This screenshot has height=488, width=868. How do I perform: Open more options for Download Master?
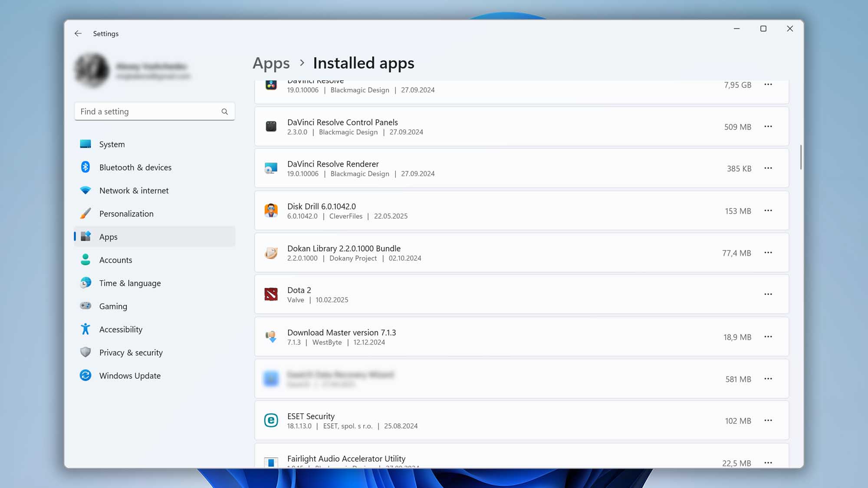click(768, 337)
